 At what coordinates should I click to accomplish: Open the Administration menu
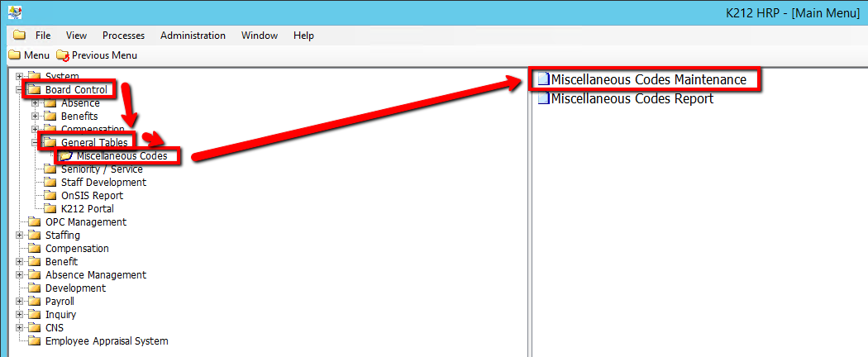[x=193, y=36]
